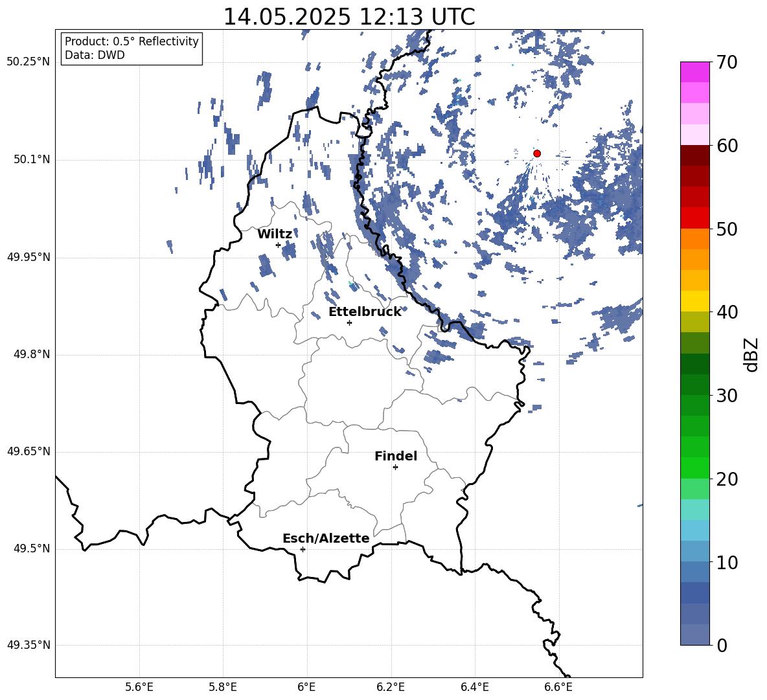Click the longitude label '6.6°E'
This screenshot has height=700, width=767.
coord(558,687)
